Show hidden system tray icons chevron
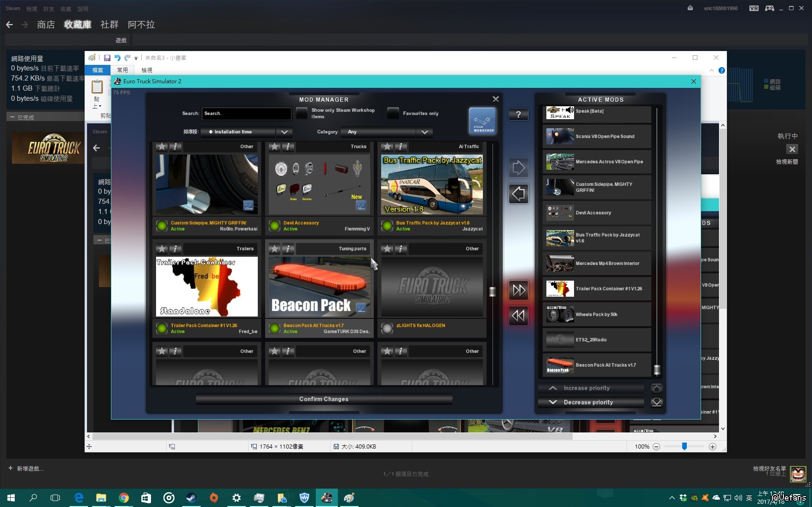Viewport: 812px width, 507px height. pos(672,498)
